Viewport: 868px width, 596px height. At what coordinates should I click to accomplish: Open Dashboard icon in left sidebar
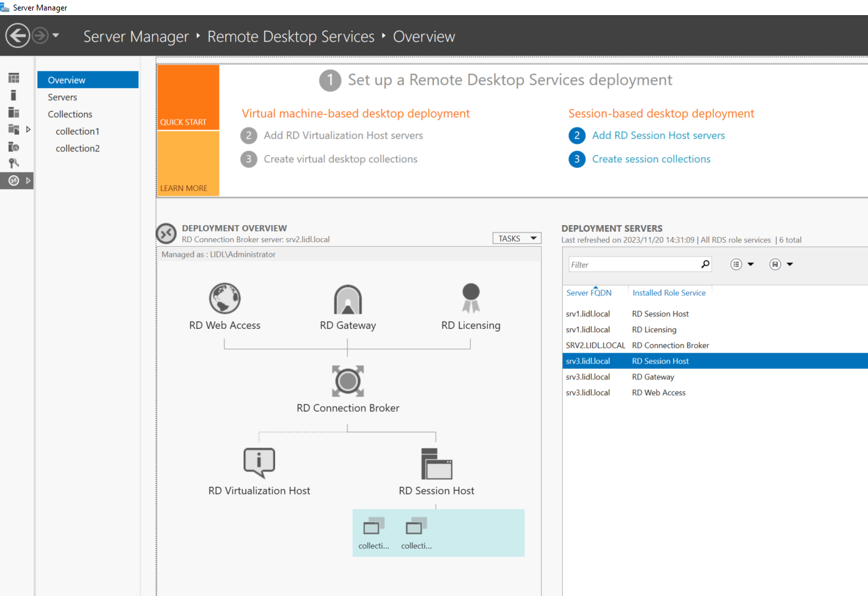14,78
